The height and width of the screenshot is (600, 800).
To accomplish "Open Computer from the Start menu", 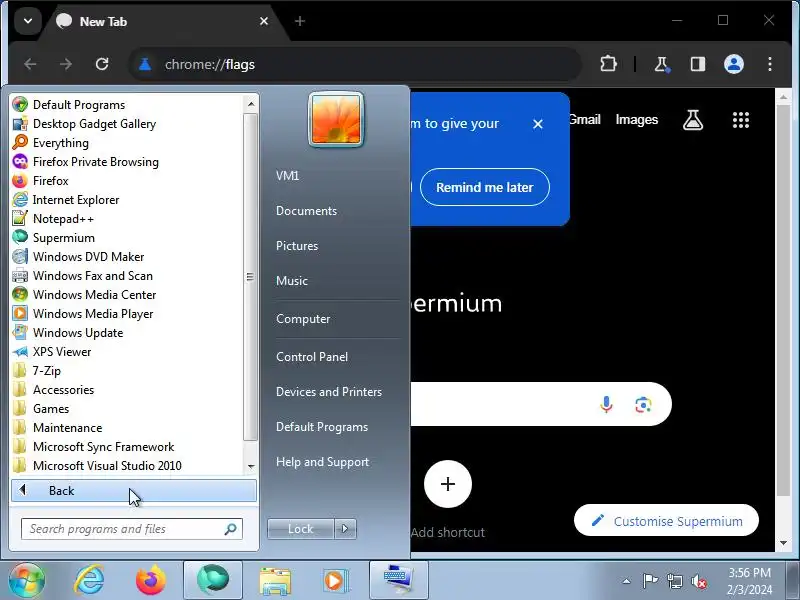I will pos(303,319).
